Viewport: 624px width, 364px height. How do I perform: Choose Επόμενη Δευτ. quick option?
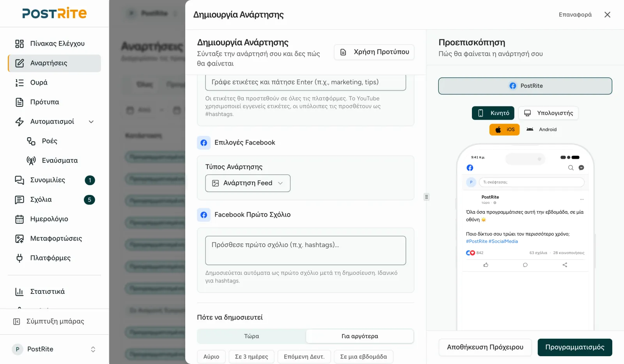304,357
